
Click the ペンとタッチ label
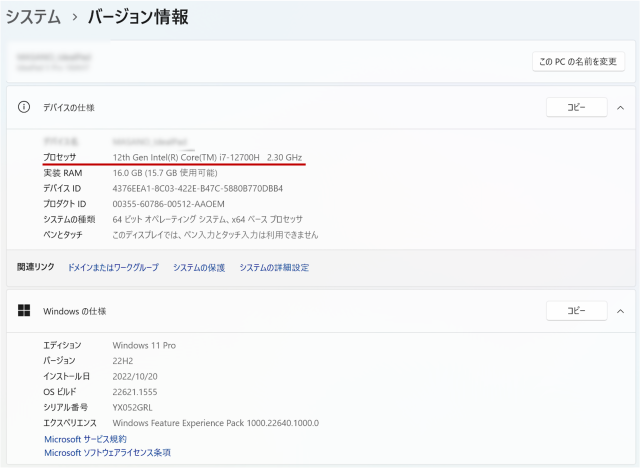[63, 235]
